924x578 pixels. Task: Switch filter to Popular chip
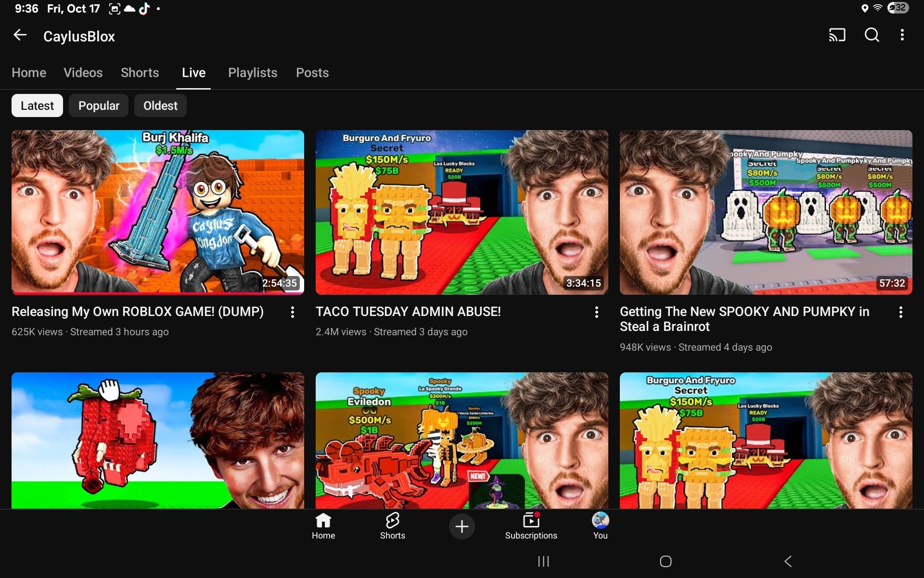[99, 105]
